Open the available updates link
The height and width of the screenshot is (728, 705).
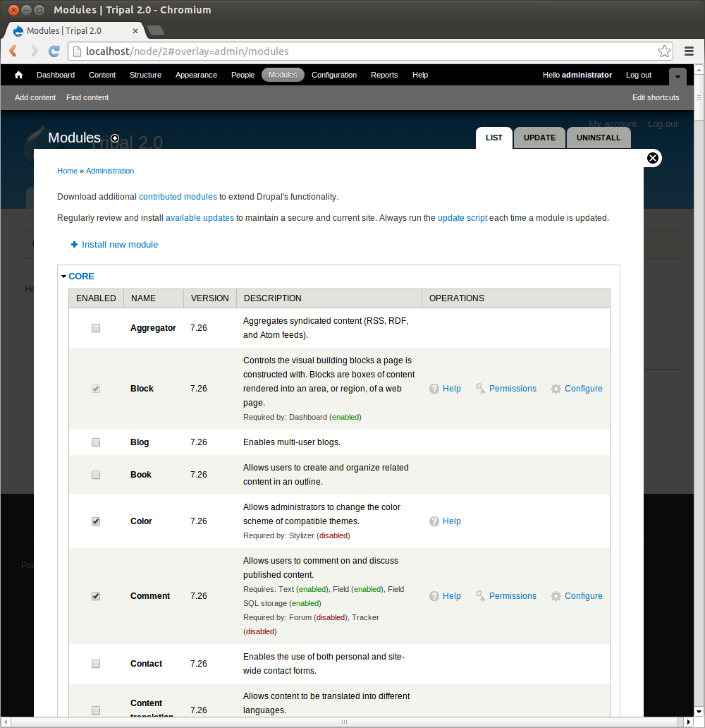tap(200, 218)
